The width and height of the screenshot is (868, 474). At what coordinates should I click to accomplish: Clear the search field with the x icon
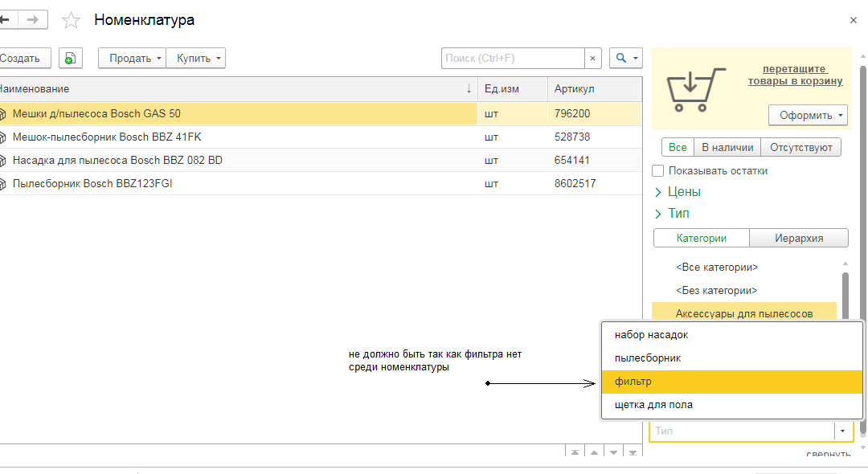coord(593,58)
